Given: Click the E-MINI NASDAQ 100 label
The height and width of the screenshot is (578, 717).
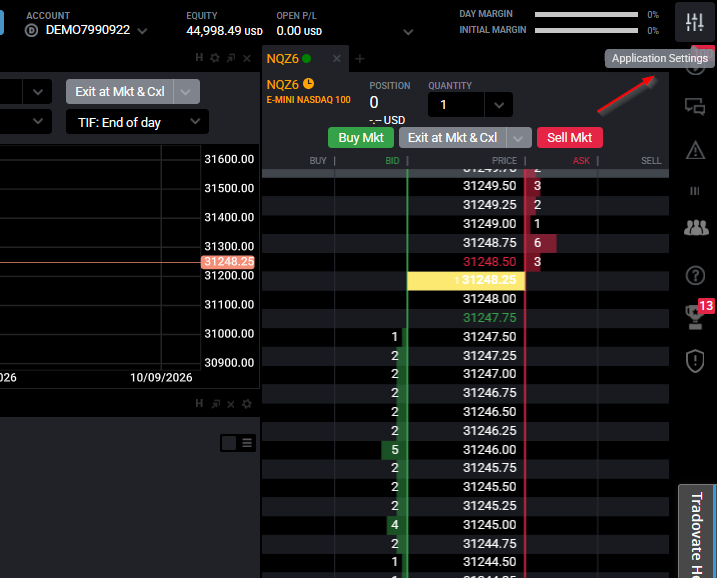Looking at the screenshot, I should (x=309, y=100).
